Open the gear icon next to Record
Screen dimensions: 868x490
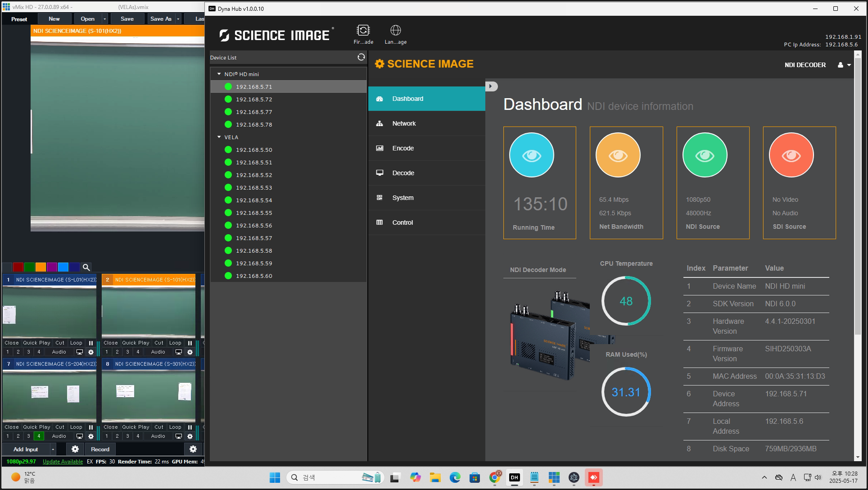pyautogui.click(x=75, y=449)
